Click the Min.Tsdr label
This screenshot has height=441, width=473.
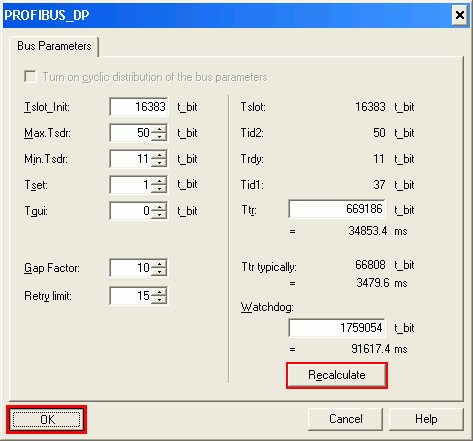[x=46, y=159]
